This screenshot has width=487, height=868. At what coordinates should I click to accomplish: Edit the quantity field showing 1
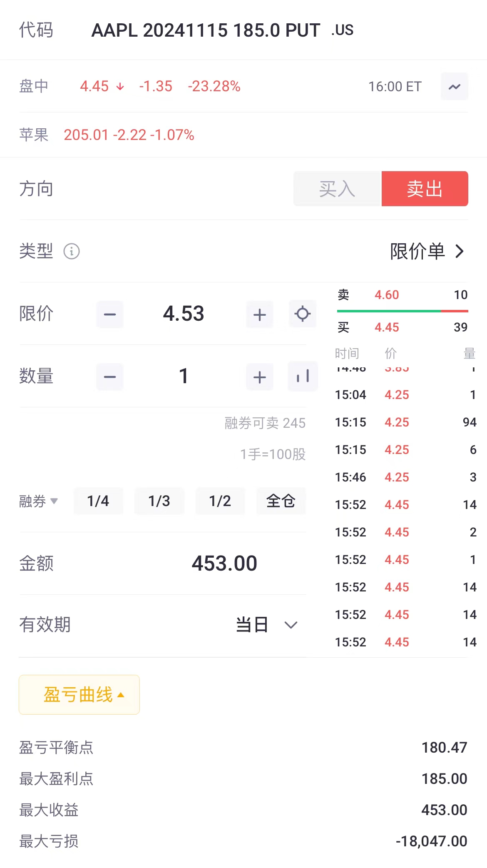point(184,376)
